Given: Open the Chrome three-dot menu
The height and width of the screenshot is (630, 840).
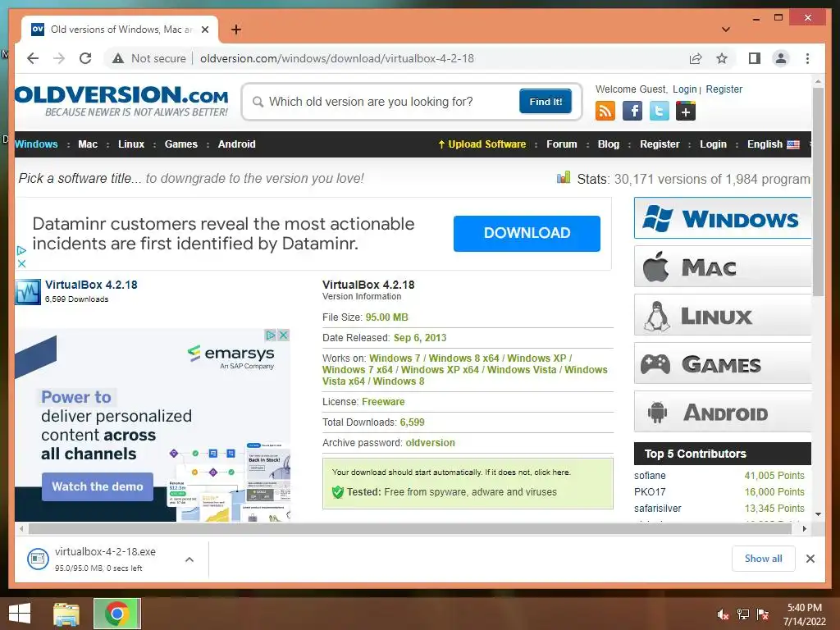Looking at the screenshot, I should click(x=807, y=58).
